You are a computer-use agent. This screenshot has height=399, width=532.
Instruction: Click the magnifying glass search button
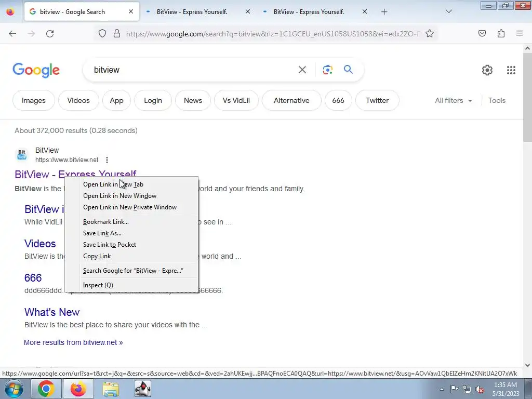click(348, 70)
